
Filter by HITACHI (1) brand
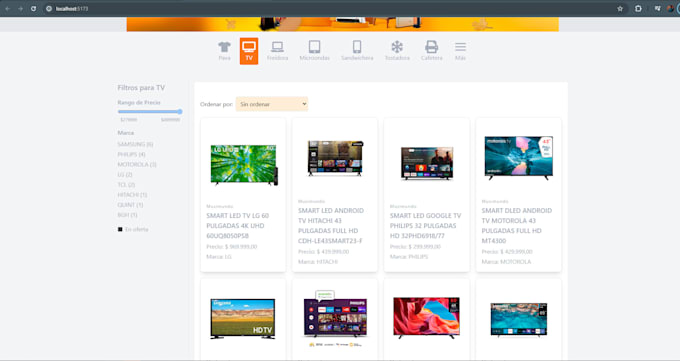132,194
